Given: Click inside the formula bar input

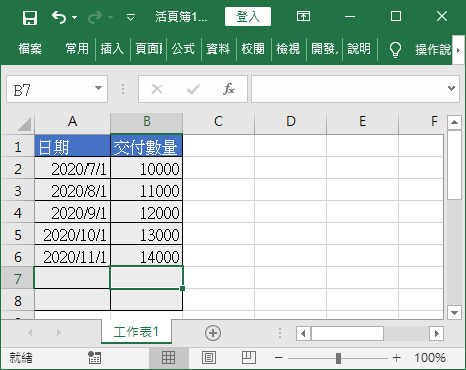Looking at the screenshot, I should (348, 89).
